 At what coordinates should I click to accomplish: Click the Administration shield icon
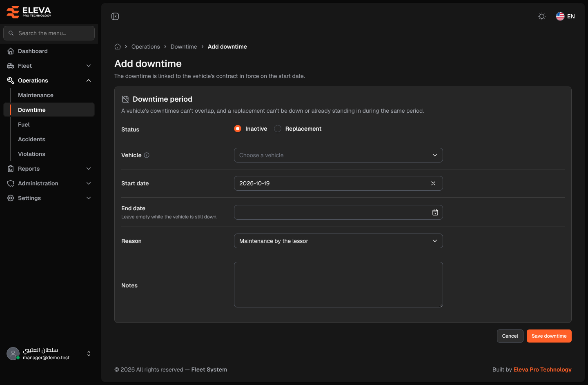point(11,183)
